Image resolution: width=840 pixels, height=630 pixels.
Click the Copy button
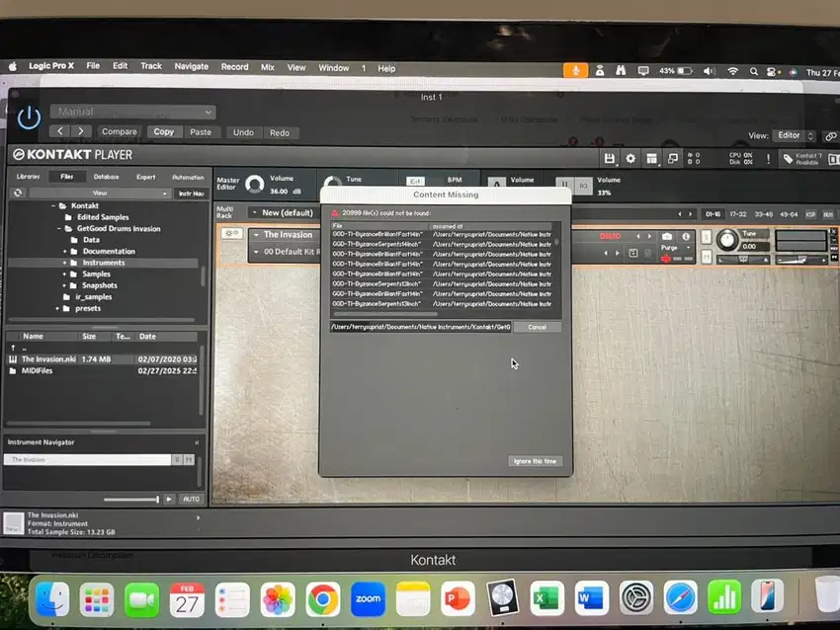[164, 131]
